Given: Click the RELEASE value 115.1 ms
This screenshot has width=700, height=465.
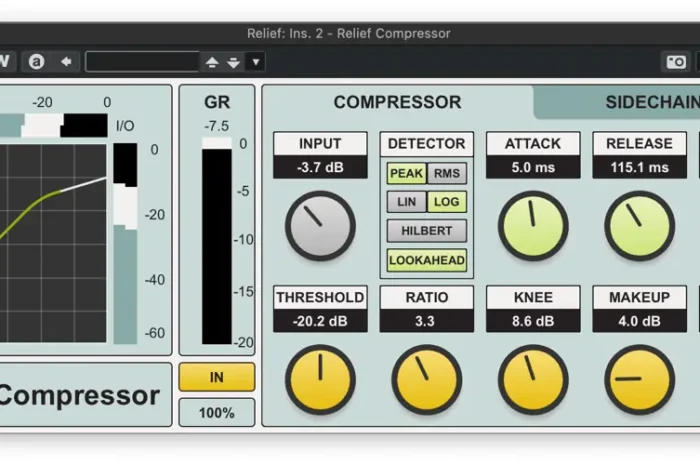Looking at the screenshot, I should tap(639, 167).
